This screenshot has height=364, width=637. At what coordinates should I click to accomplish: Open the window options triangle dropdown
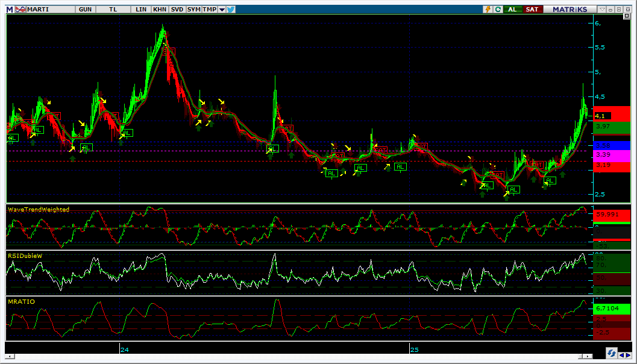[603, 10]
